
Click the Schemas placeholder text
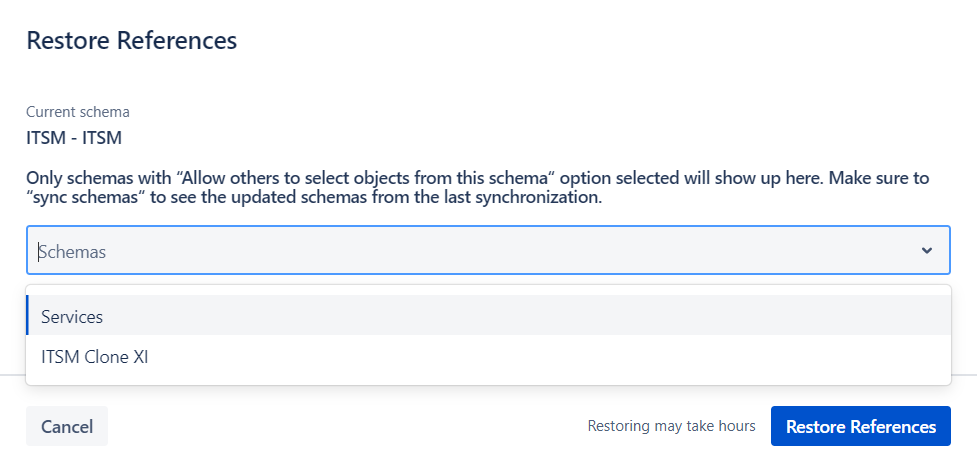[x=72, y=252]
